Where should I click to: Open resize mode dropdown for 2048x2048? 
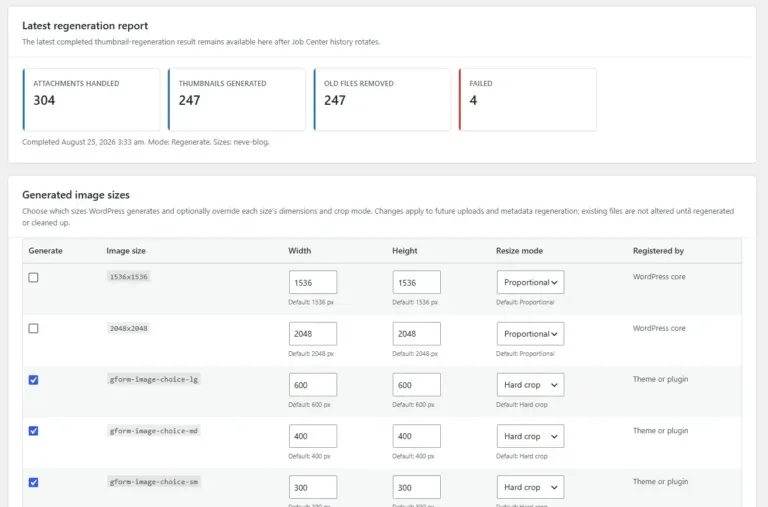point(530,334)
